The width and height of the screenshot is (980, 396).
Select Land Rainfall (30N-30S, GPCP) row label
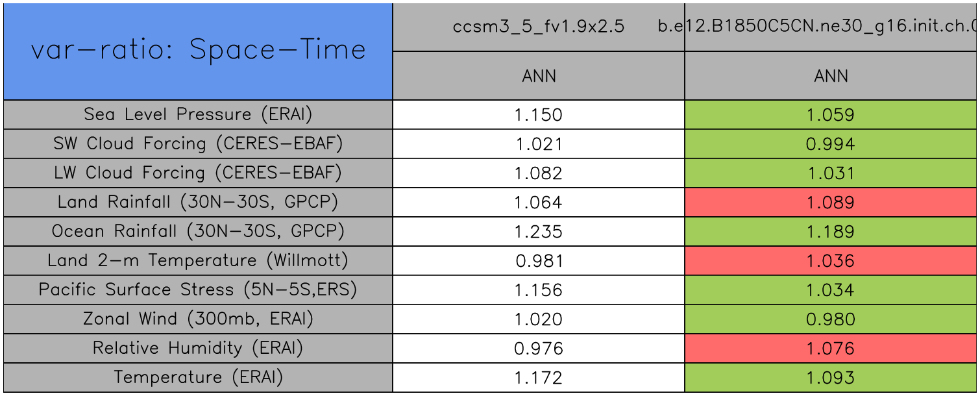coord(198,203)
